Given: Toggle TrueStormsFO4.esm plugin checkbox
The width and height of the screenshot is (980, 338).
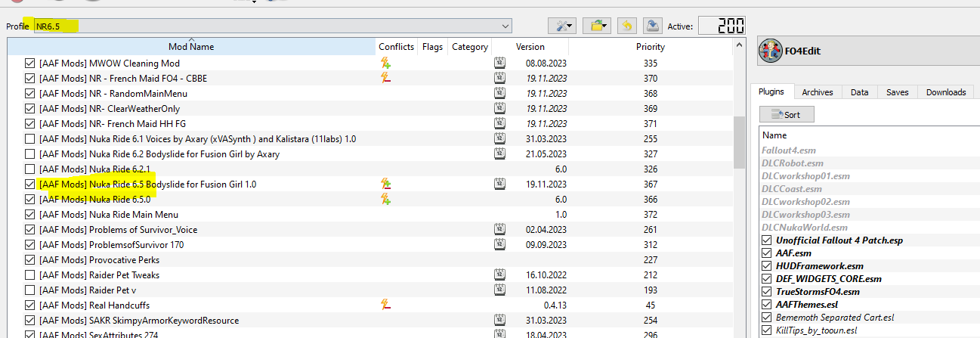Looking at the screenshot, I should [767, 292].
